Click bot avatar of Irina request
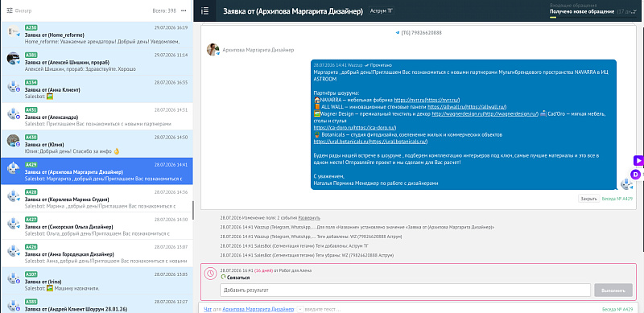The width and height of the screenshot is (644, 313). click(x=14, y=278)
